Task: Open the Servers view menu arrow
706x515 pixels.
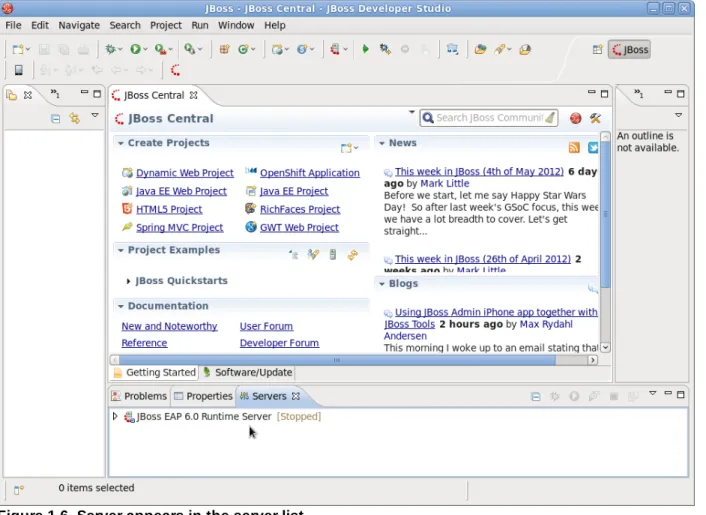Action: pyautogui.click(x=652, y=393)
